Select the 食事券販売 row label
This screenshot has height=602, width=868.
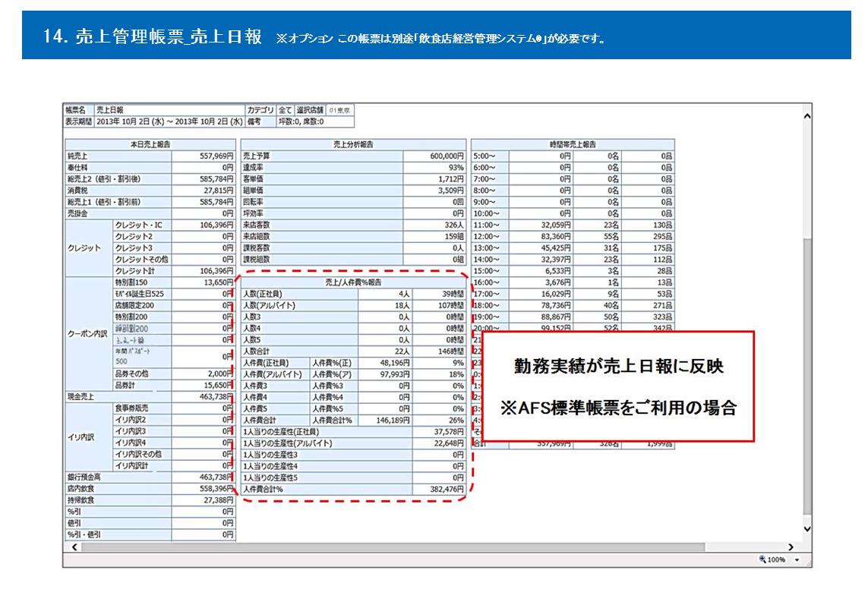[x=142, y=408]
